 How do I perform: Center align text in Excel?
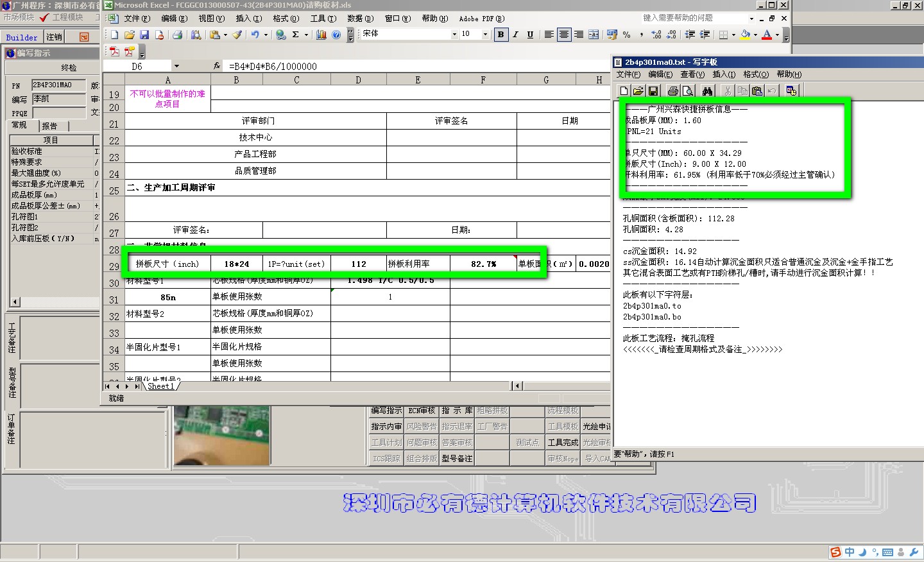point(564,35)
